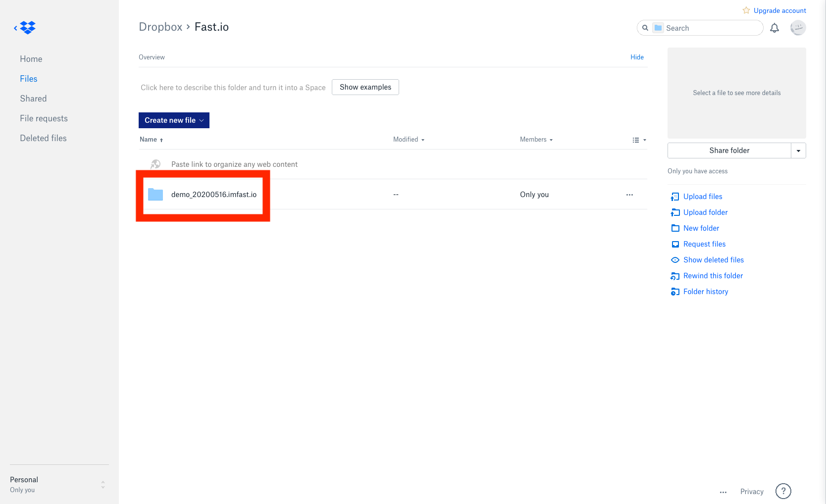Open footer more options ellipsis
826x504 pixels.
tap(723, 492)
